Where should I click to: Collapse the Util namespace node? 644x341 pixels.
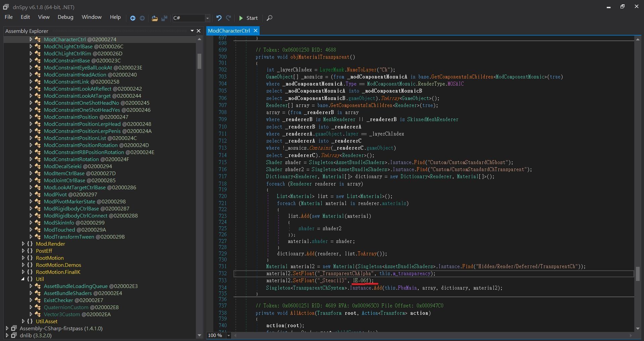23,279
